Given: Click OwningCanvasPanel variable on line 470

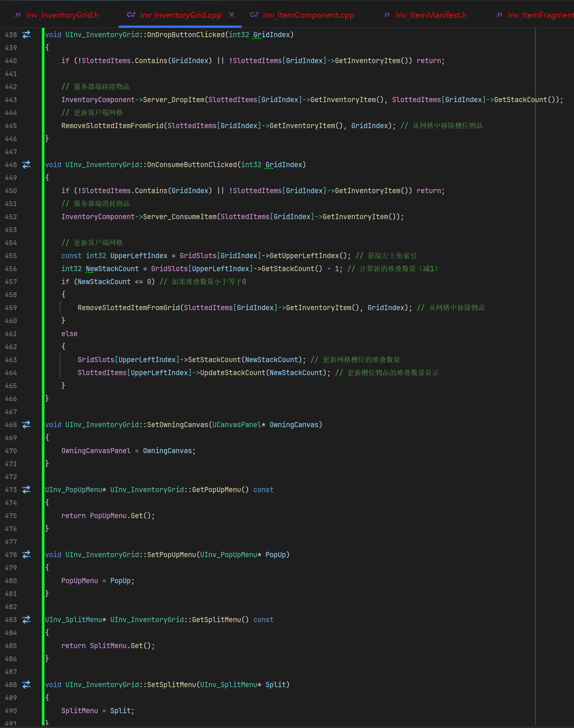Looking at the screenshot, I should (x=96, y=451).
